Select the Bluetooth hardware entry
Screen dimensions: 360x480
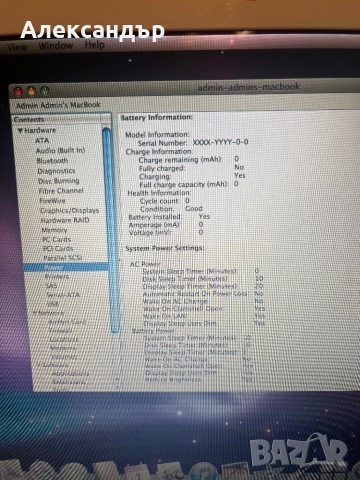click(52, 161)
